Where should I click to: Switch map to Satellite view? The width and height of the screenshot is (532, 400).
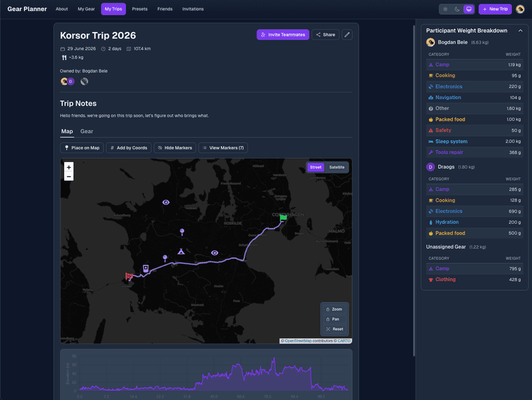pyautogui.click(x=337, y=167)
